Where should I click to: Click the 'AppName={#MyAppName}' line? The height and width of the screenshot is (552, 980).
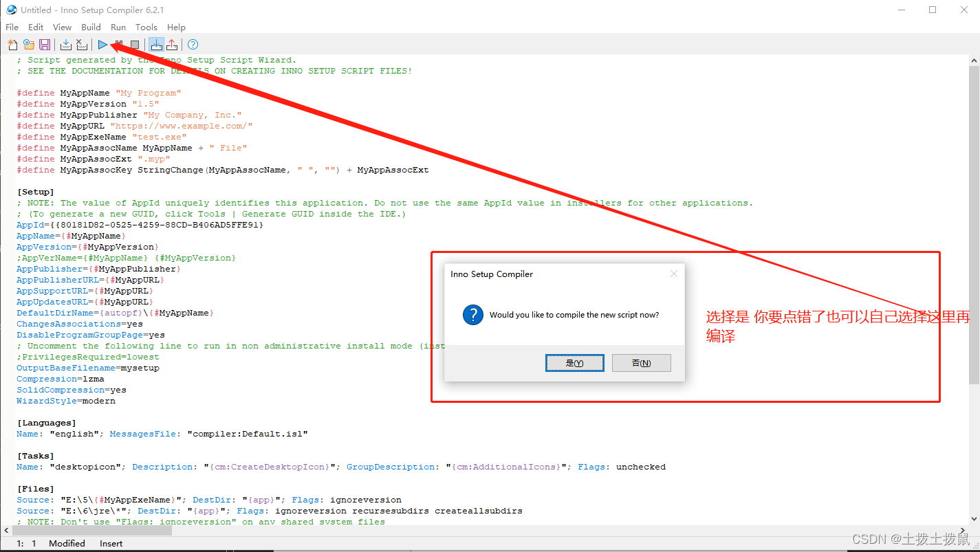72,236
